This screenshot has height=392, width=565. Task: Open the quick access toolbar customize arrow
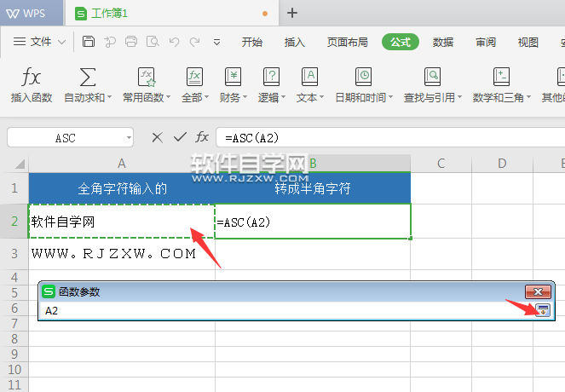click(216, 42)
